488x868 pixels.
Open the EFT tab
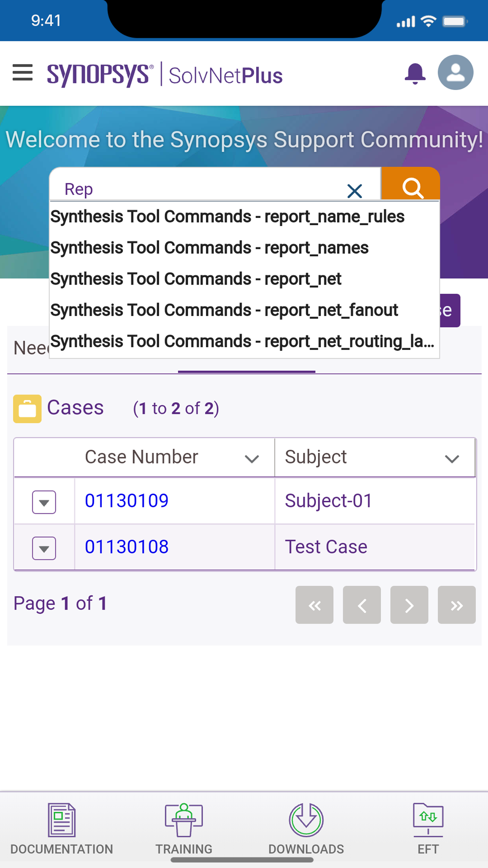point(428,829)
